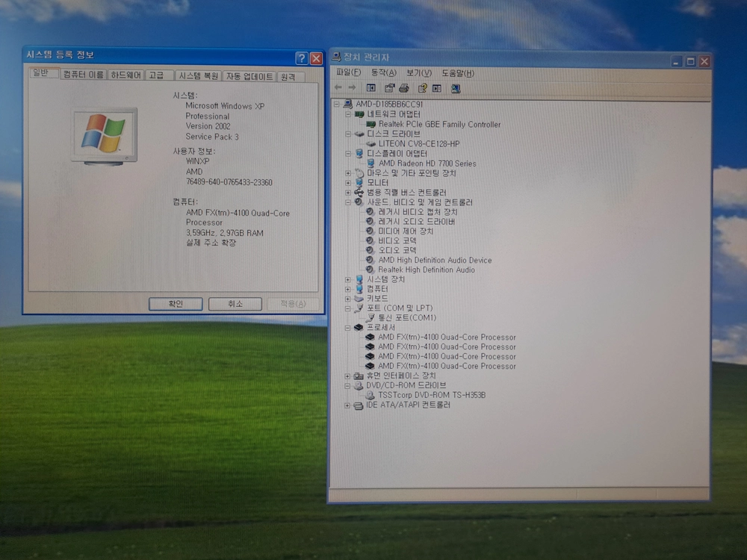Image resolution: width=747 pixels, height=560 pixels.
Task: Collapse the 네트워크 어댑터 category
Action: tap(348, 114)
